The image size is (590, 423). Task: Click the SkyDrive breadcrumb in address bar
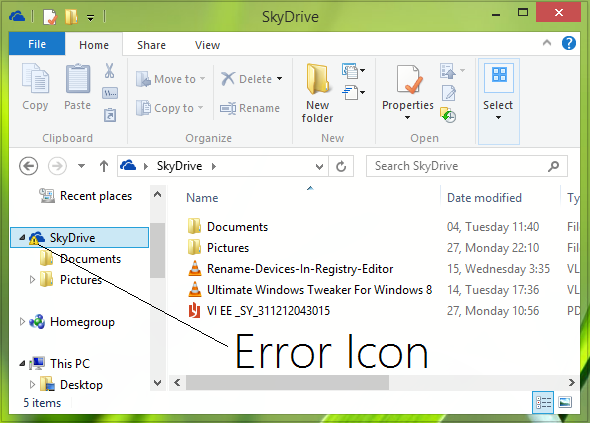[179, 166]
